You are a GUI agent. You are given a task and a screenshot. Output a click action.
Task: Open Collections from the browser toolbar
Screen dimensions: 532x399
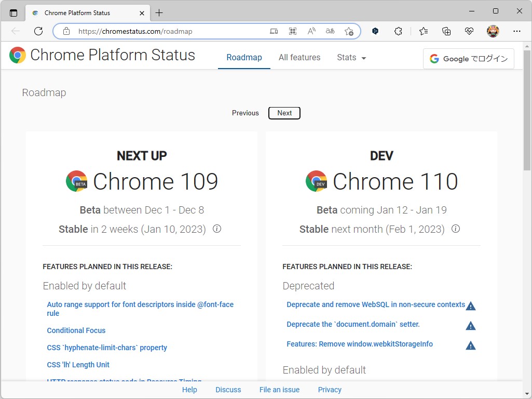pos(446,31)
